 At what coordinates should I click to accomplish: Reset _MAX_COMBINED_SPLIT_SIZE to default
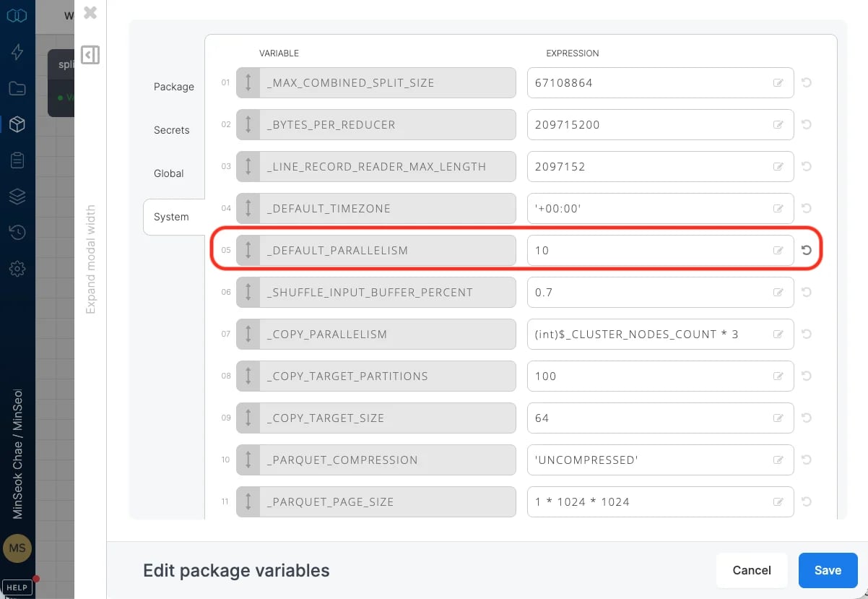coord(807,82)
